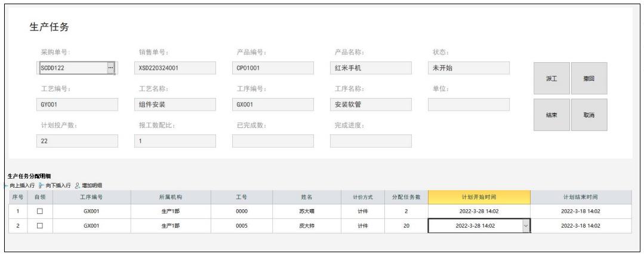
Task: Click the 计划结束时间 column header
Action: [x=581, y=197]
